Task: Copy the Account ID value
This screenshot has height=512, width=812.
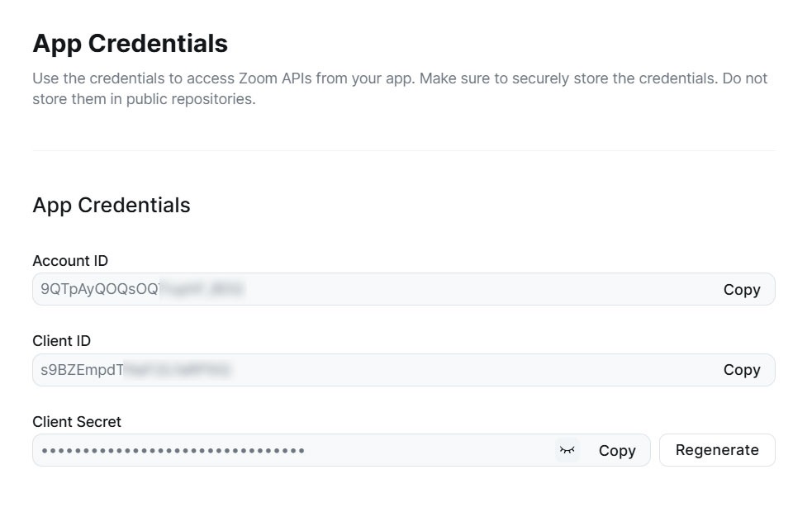Action: coord(742,289)
